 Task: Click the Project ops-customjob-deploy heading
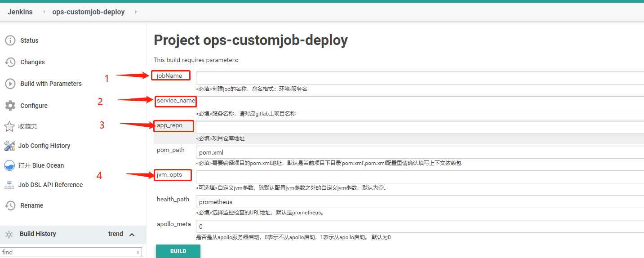tap(251, 40)
